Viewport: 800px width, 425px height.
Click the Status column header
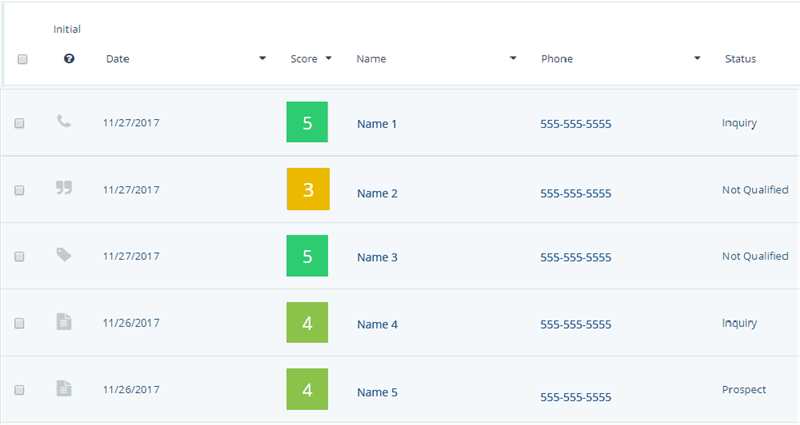pos(740,59)
